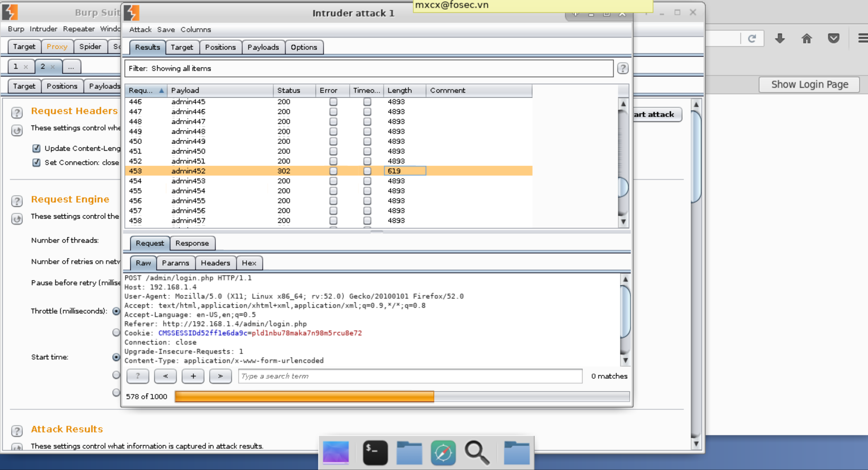Click the filter help question-mark icon
The width and height of the screenshot is (868, 470).
pos(622,69)
